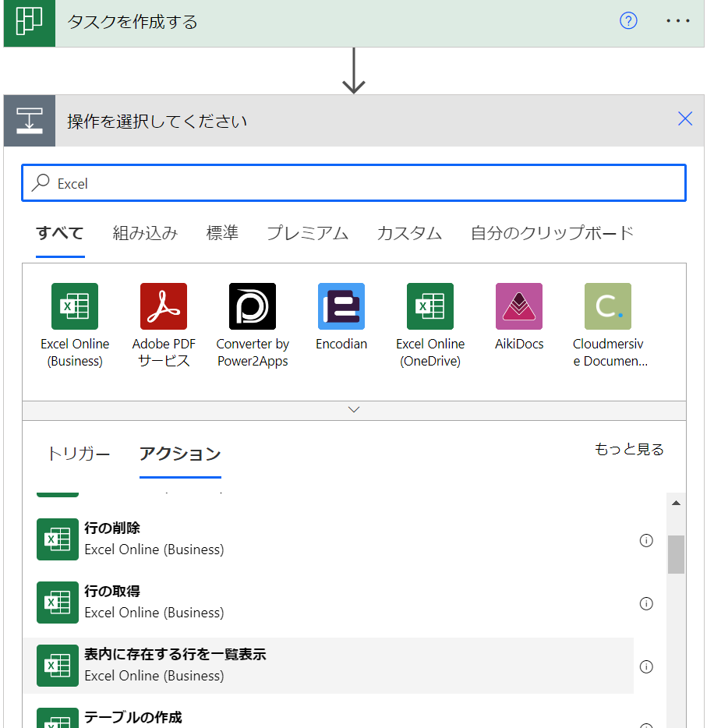Open the three-dot menu on タスクを作成する

[678, 21]
